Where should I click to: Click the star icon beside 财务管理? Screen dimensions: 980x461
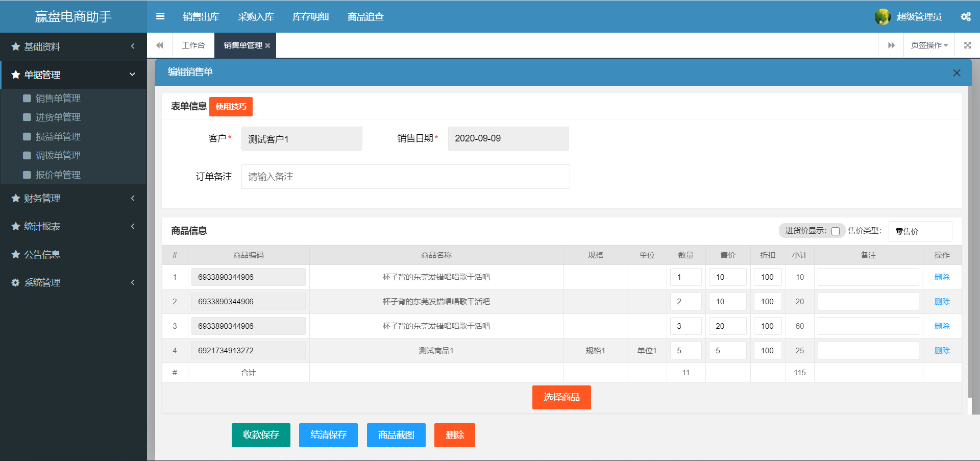[x=16, y=198]
